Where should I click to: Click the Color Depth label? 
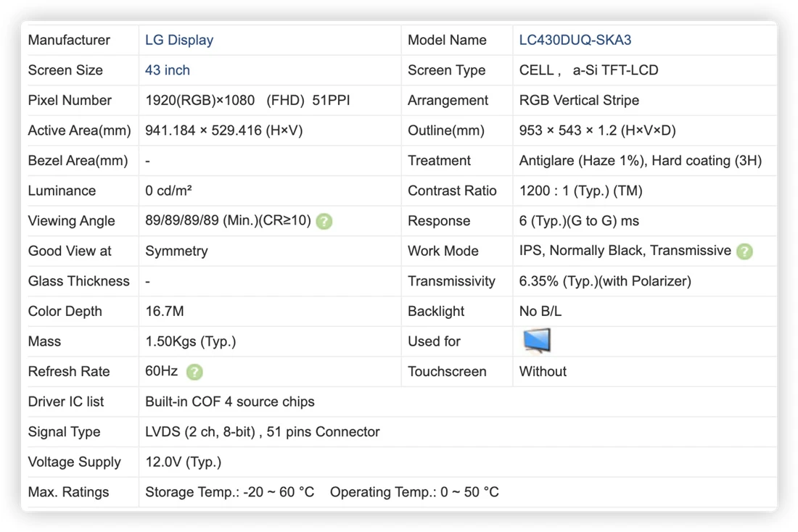tap(65, 311)
